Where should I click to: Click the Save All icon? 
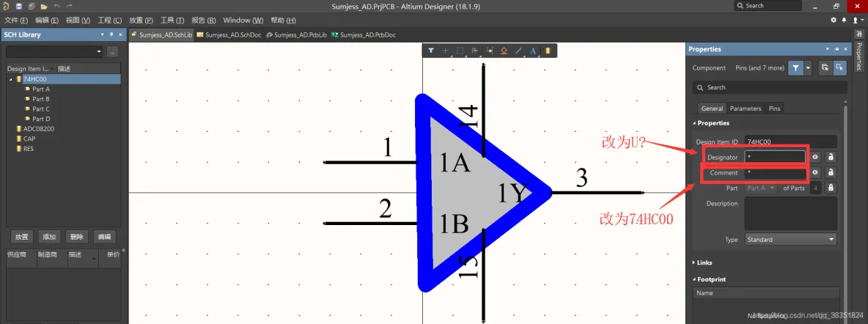(31, 6)
